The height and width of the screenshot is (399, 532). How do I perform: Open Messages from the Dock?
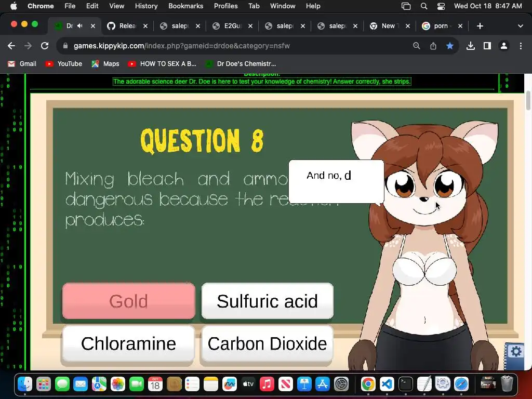pyautogui.click(x=62, y=384)
